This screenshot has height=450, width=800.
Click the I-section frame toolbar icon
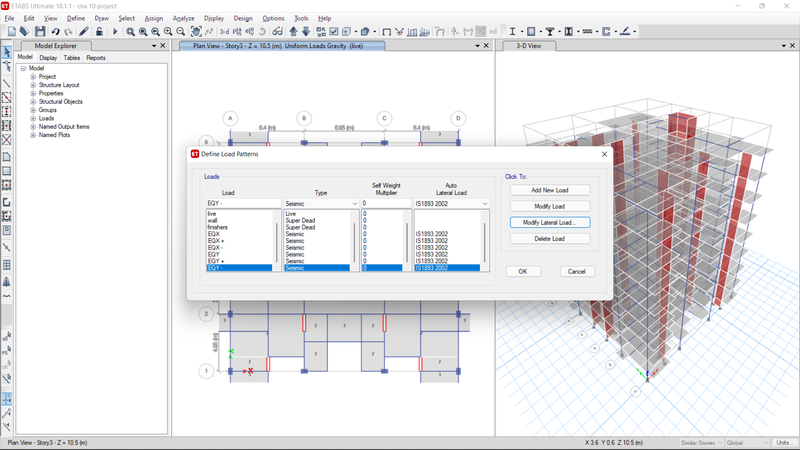pyautogui.click(x=512, y=32)
